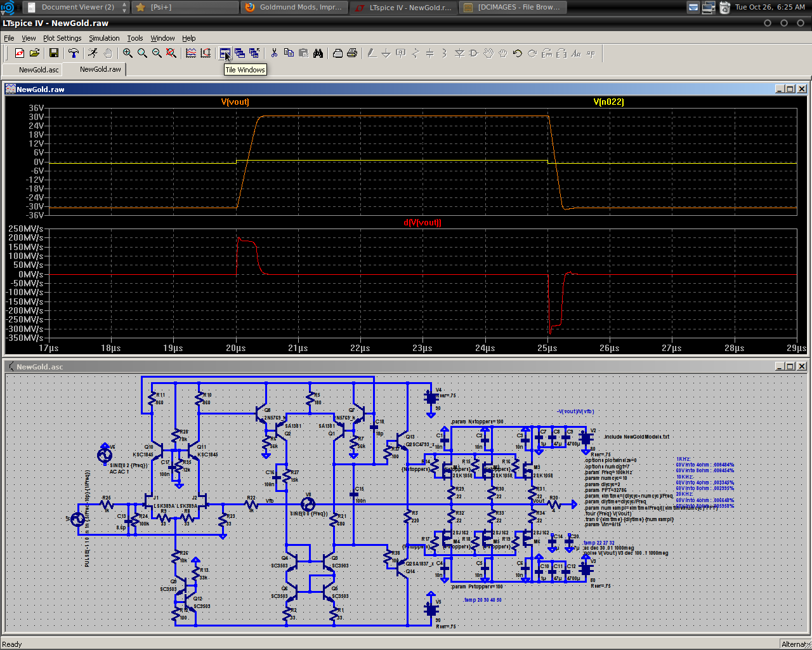812x650 pixels.
Task: Select the Diode tool
Action: [459, 53]
